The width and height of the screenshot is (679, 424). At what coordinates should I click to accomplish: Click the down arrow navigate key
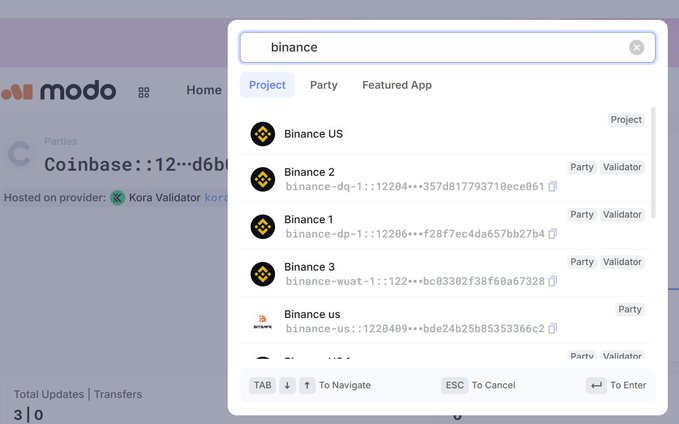click(x=287, y=385)
